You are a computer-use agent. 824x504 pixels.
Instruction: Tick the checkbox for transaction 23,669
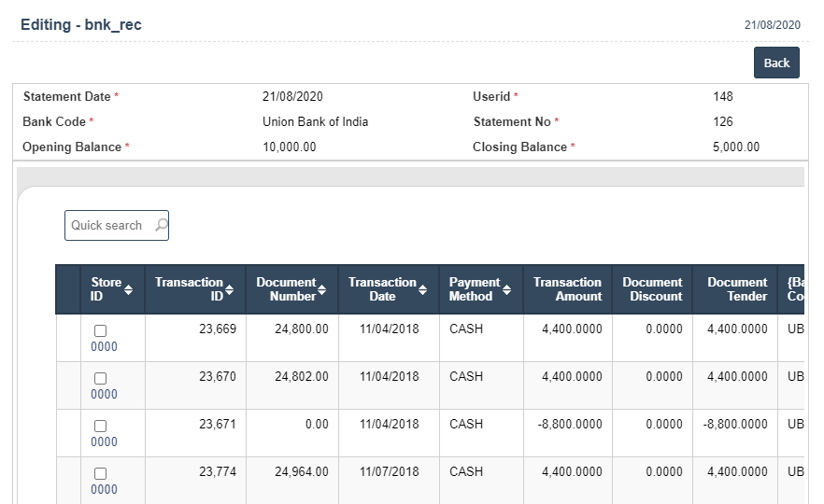[100, 330]
